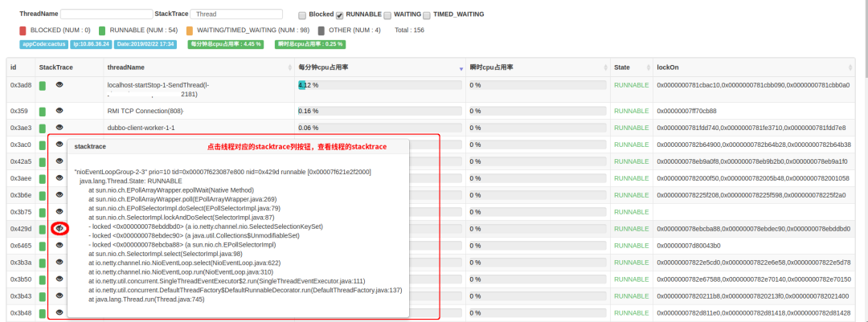Sort table by threadName column arrows
Screen dimensions: 868x322
[291, 67]
